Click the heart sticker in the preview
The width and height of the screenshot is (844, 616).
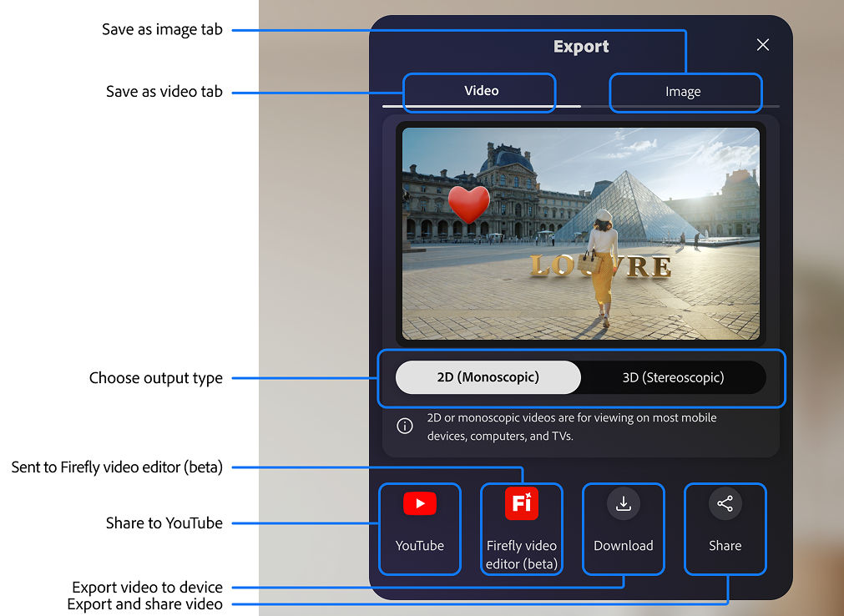(468, 203)
